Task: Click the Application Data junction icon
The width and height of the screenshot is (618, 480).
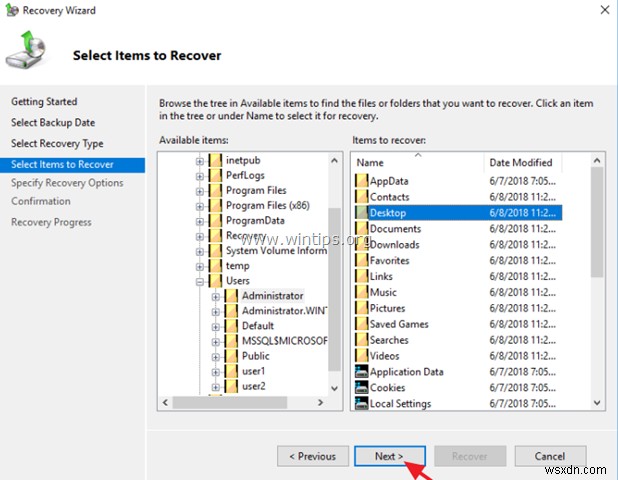Action: point(361,371)
